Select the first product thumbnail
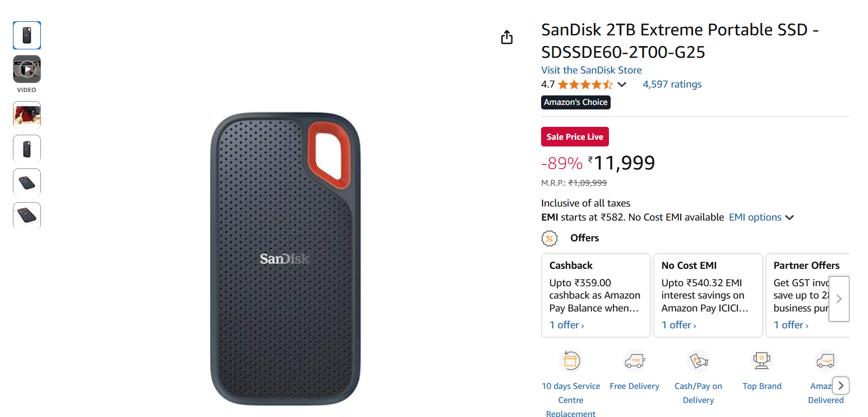 tap(27, 35)
